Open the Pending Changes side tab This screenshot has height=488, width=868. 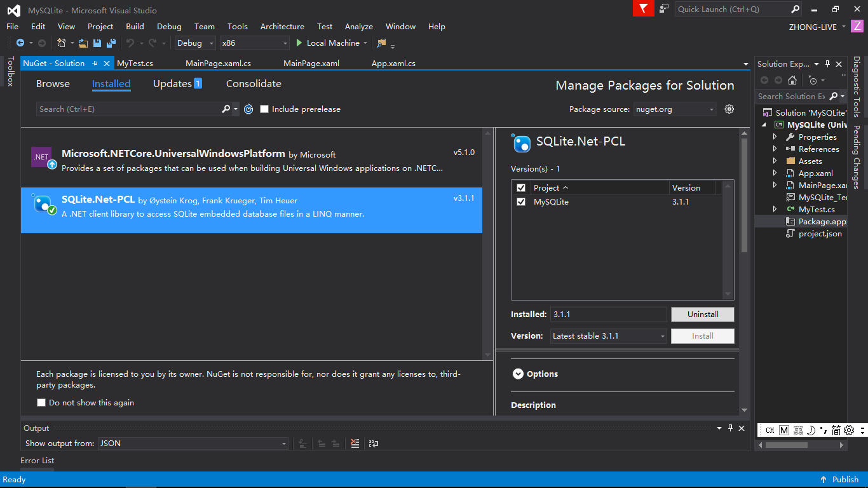pyautogui.click(x=857, y=157)
